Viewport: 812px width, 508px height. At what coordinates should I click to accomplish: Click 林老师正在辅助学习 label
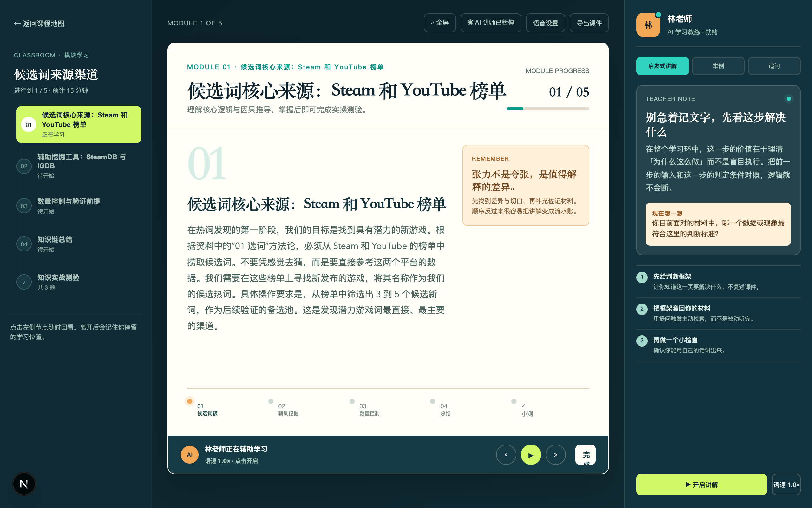pyautogui.click(x=236, y=449)
